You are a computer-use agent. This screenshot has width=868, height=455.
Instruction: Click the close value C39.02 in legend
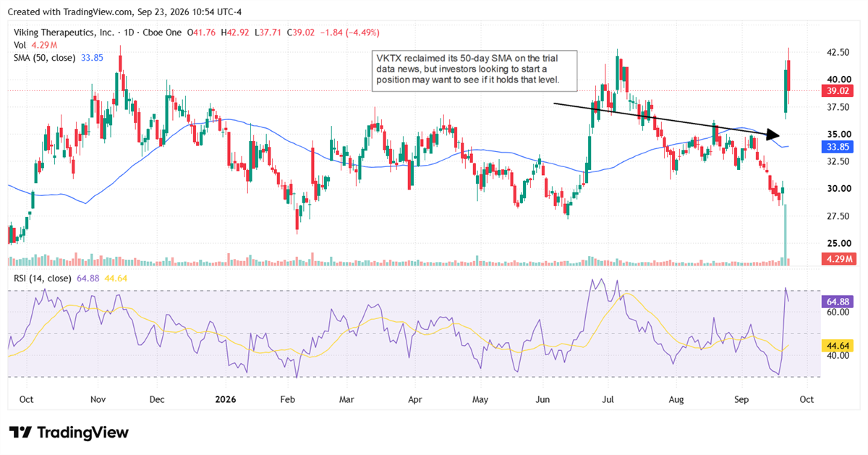pyautogui.click(x=302, y=33)
